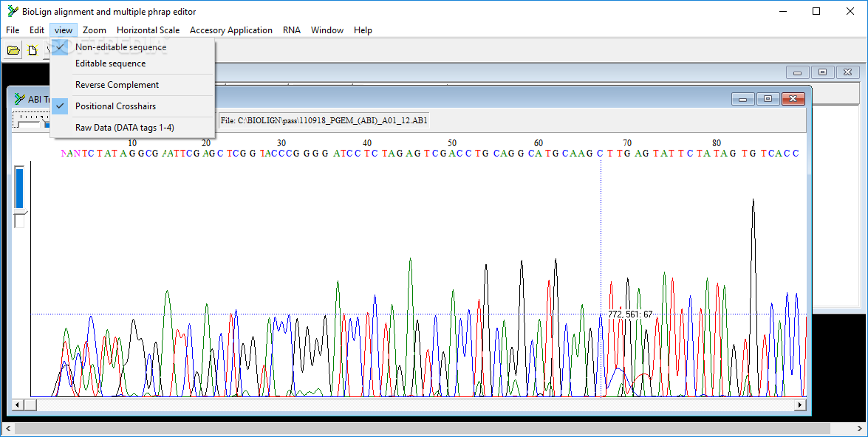
Task: Click the BioLign app icon in the title bar
Action: [12, 11]
